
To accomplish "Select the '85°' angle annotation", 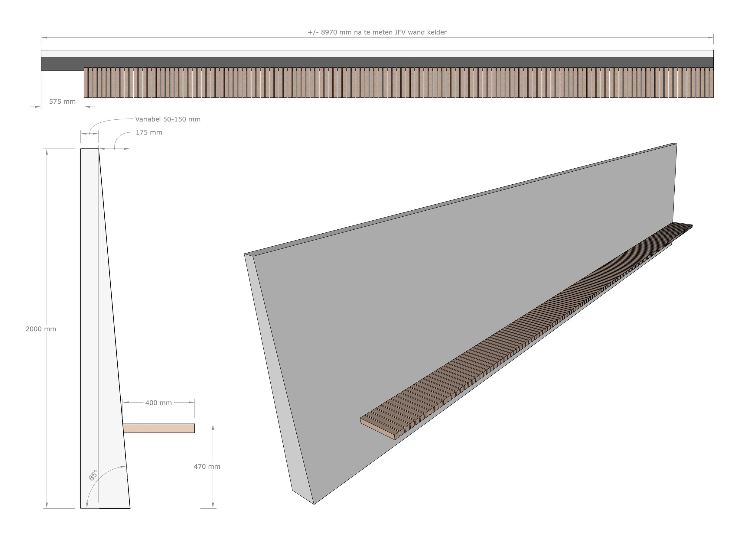I will (93, 475).
